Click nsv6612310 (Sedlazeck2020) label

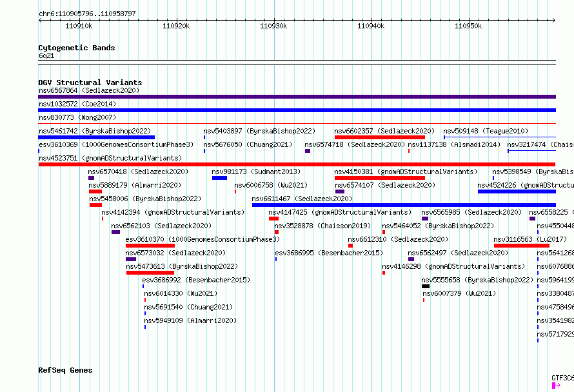pos(398,239)
